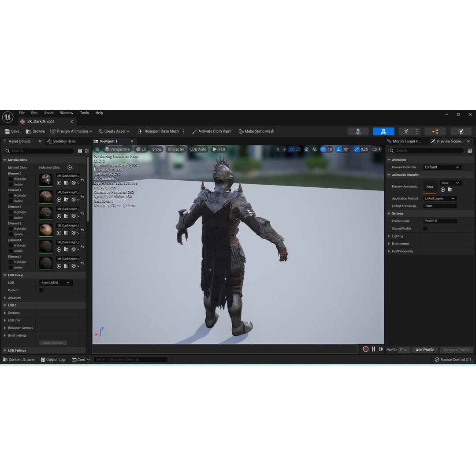
Task: Open the Asset menu
Action: click(x=48, y=113)
